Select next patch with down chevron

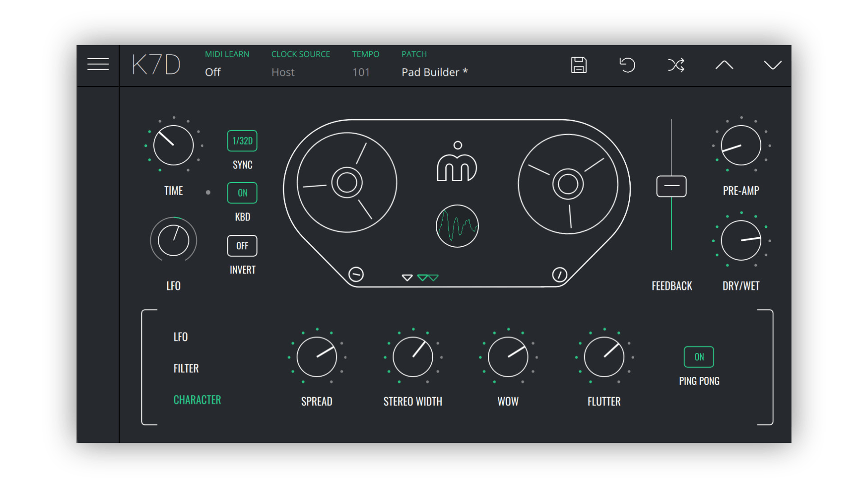(x=773, y=65)
